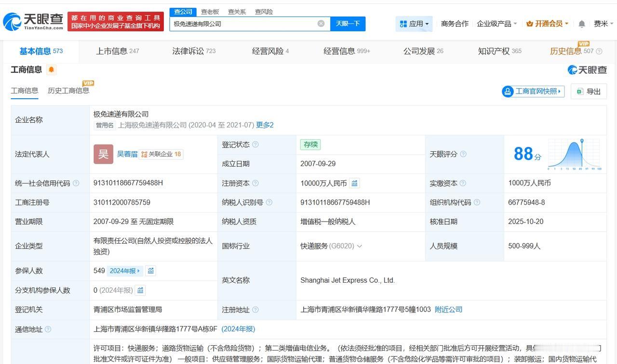The image size is (617, 364).
Task: Select the 历史工商信息 sub-tab
Action: (x=68, y=91)
